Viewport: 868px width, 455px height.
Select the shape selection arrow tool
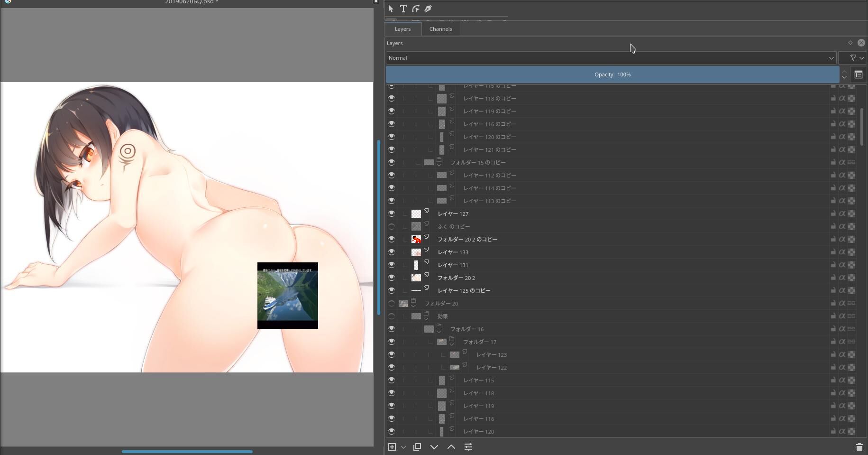click(x=391, y=9)
